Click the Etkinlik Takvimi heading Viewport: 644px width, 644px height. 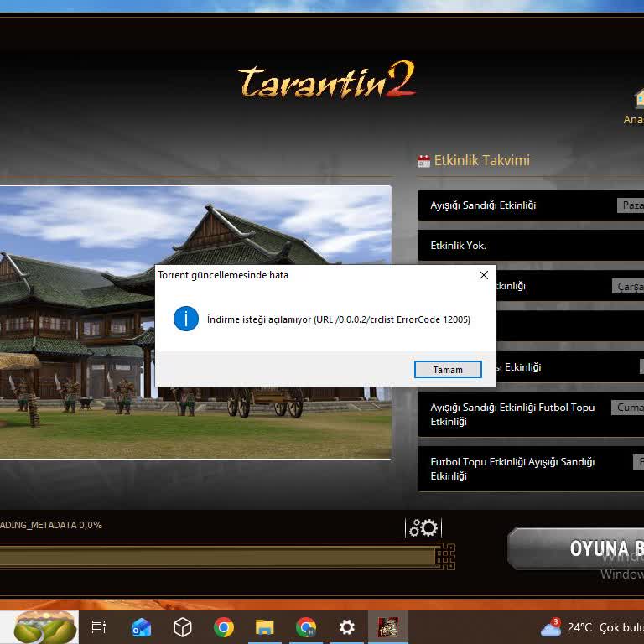coord(481,160)
